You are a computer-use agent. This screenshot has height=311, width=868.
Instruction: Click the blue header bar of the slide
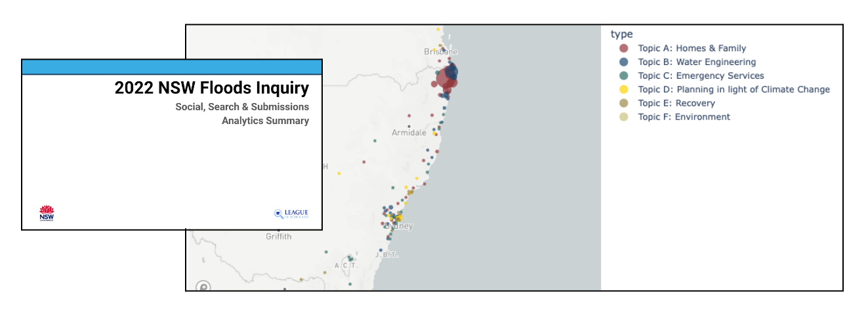[172, 67]
